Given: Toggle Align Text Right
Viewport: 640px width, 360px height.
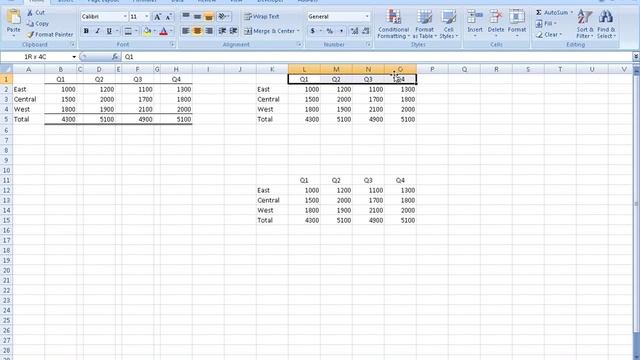Looking at the screenshot, I should pyautogui.click(x=209, y=31).
